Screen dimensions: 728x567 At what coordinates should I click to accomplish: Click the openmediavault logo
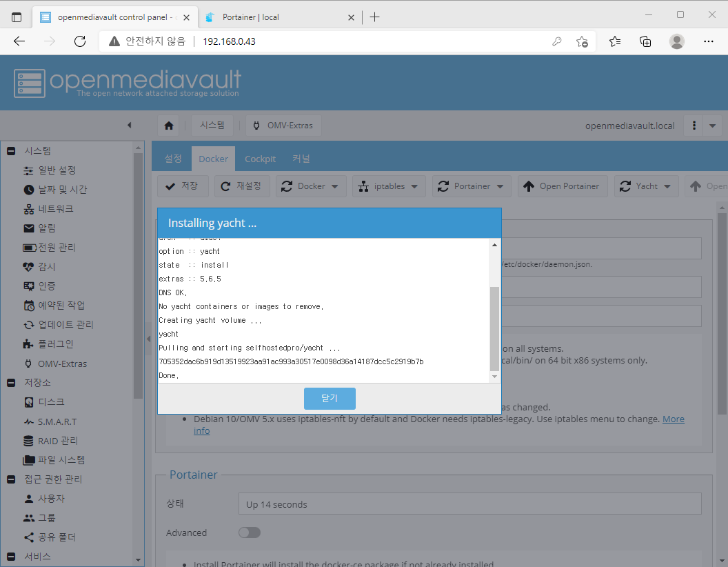click(128, 83)
